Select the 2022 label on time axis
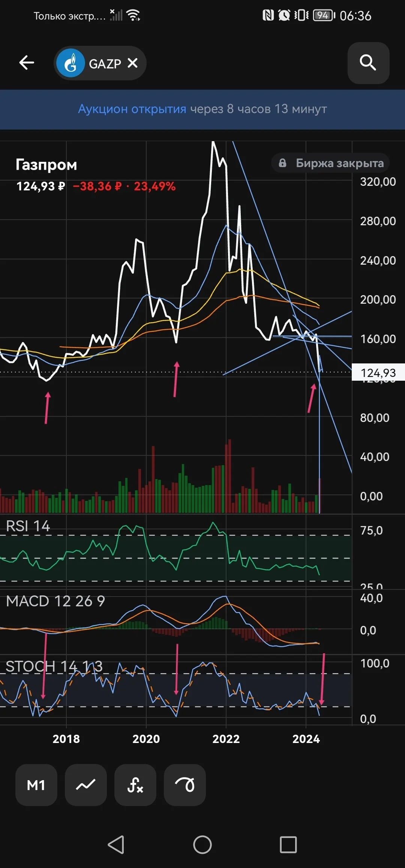Image resolution: width=405 pixels, height=868 pixels. [x=226, y=739]
